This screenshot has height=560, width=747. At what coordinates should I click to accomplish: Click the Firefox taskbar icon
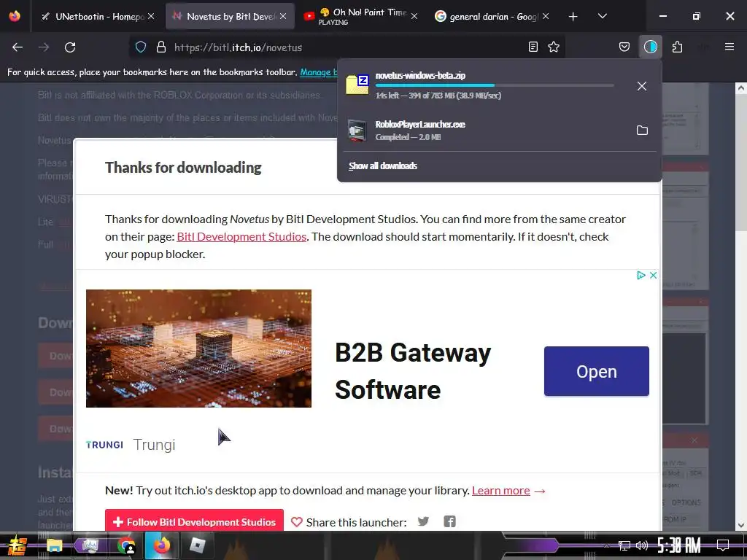pyautogui.click(x=162, y=545)
